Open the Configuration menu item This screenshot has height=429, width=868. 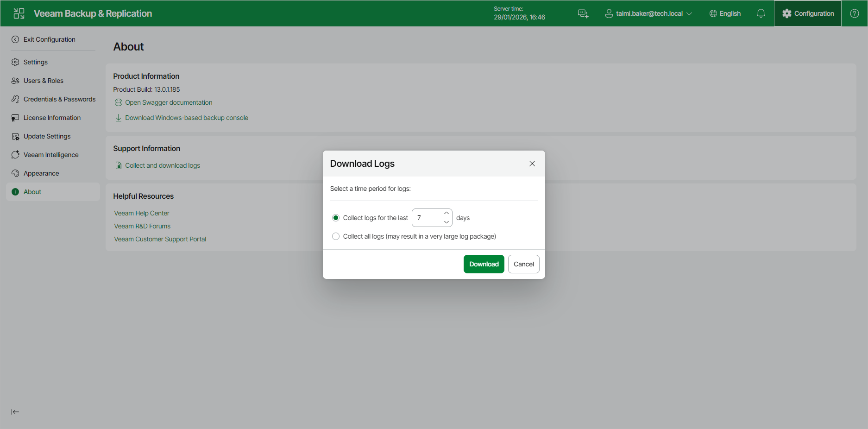[x=807, y=13]
